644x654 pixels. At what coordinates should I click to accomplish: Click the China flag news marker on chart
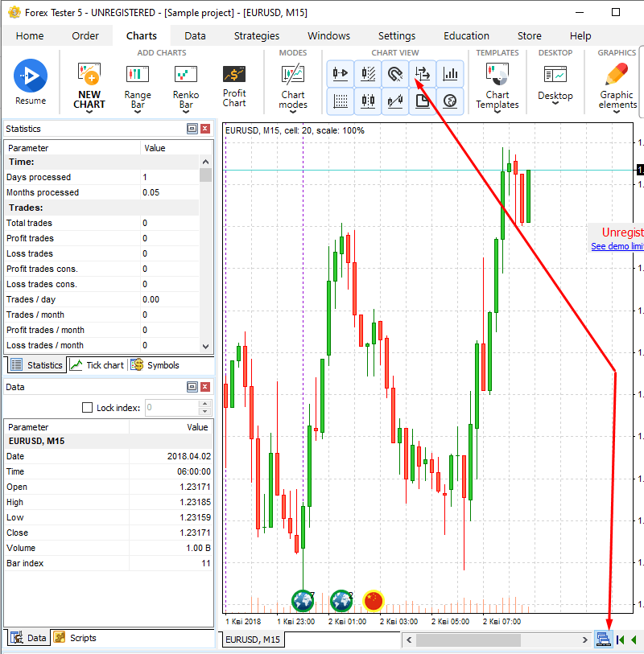(x=373, y=600)
